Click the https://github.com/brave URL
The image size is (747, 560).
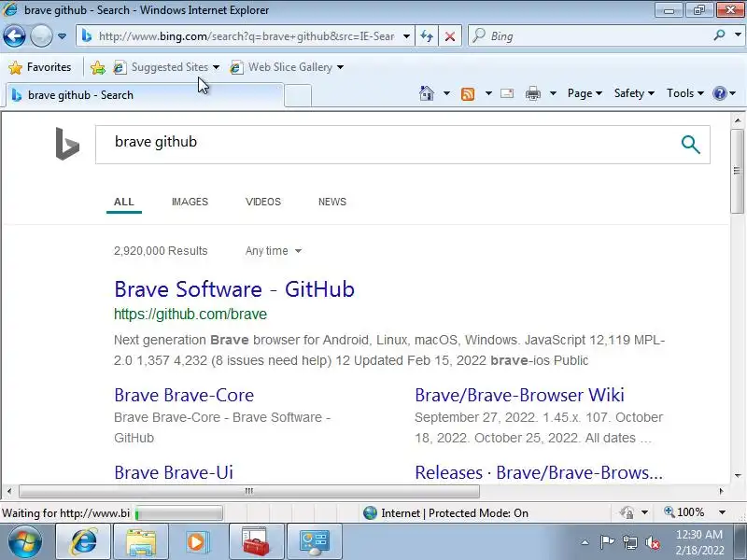190,315
